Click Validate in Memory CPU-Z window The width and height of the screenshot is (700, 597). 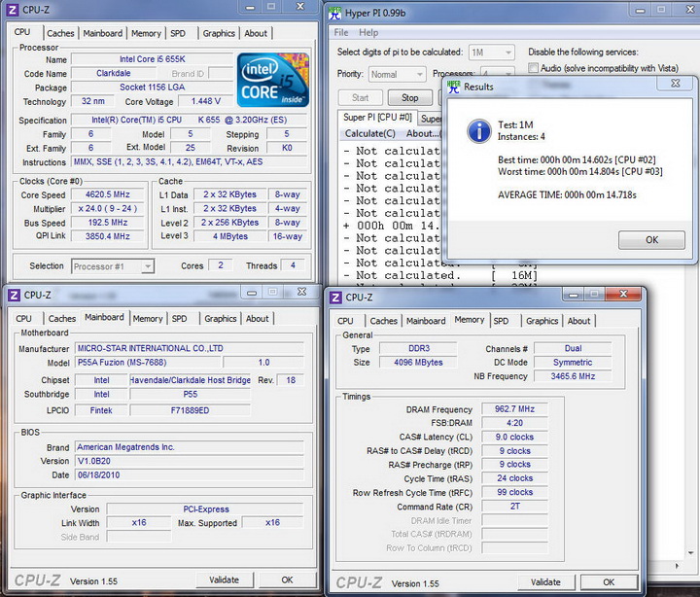point(545,582)
